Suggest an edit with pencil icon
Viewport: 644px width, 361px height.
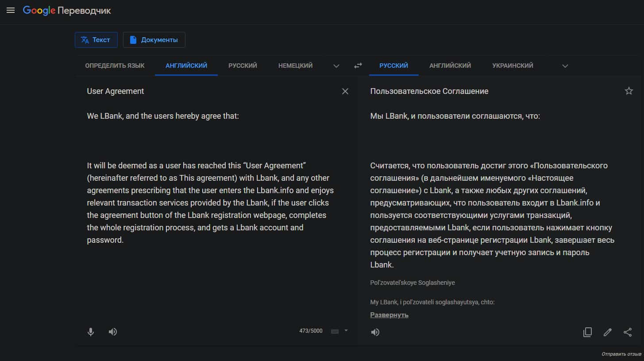click(x=607, y=332)
